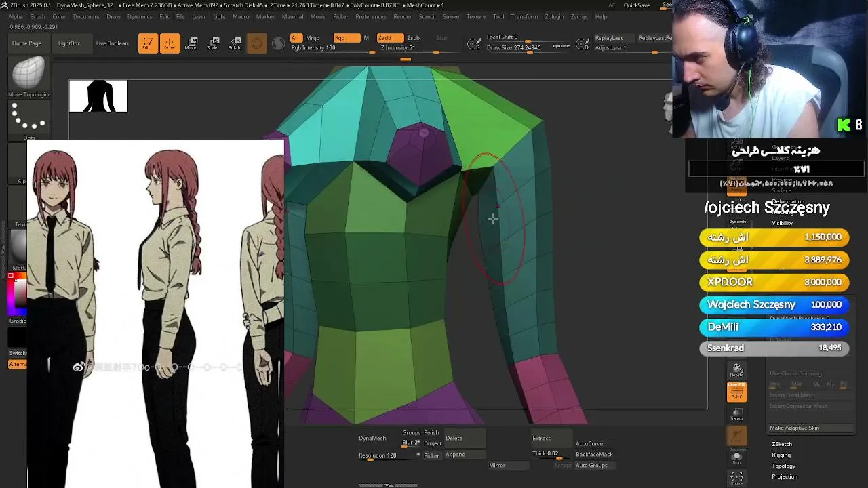Viewport: 868px width, 488px height.
Task: Toggle the M material mode button
Action: click(367, 38)
